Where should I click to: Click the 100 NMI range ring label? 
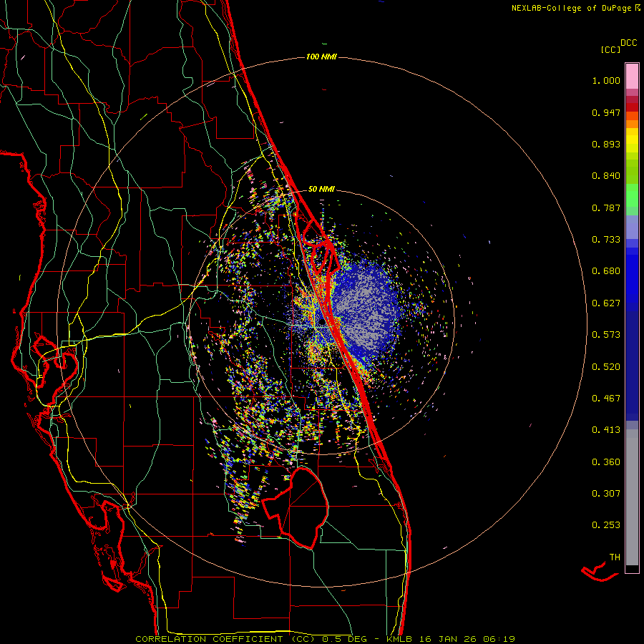[321, 57]
